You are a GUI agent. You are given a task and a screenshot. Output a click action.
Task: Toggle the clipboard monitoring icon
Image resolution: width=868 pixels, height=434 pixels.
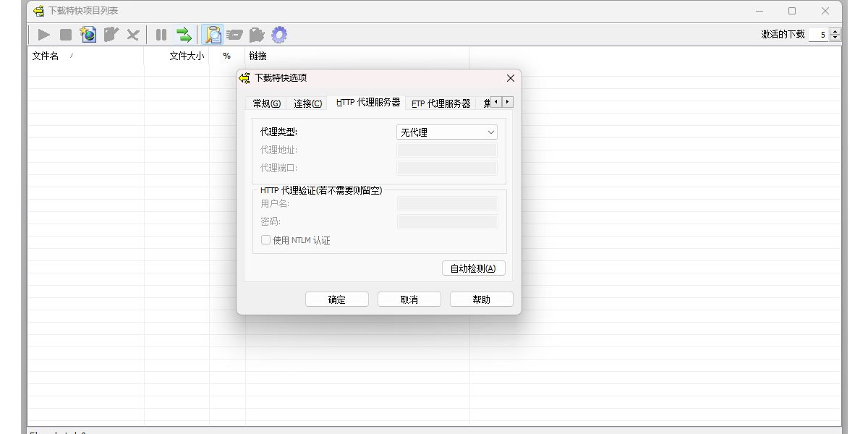212,34
